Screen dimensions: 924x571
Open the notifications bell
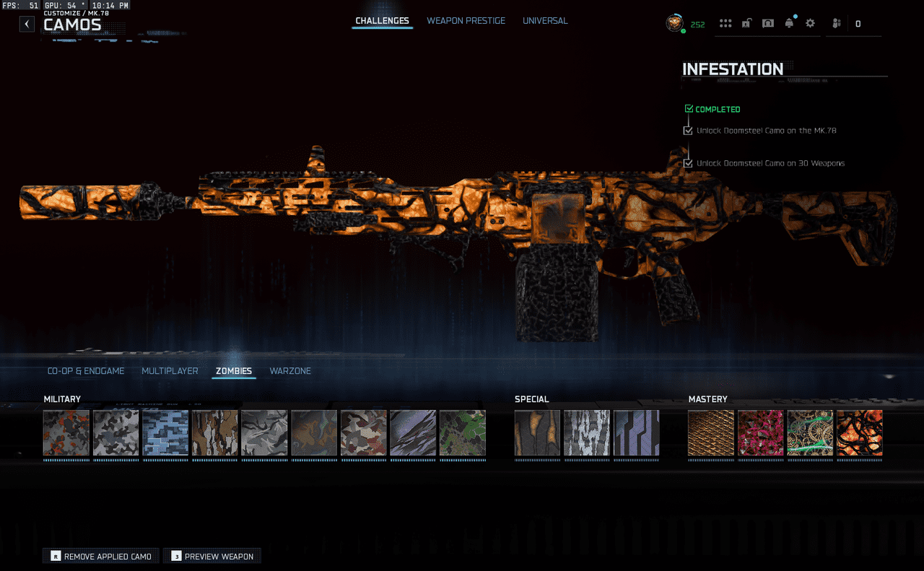click(789, 24)
